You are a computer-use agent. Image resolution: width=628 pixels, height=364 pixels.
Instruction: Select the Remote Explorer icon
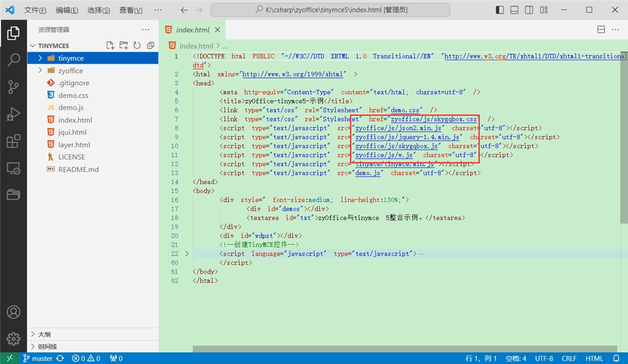click(x=13, y=169)
